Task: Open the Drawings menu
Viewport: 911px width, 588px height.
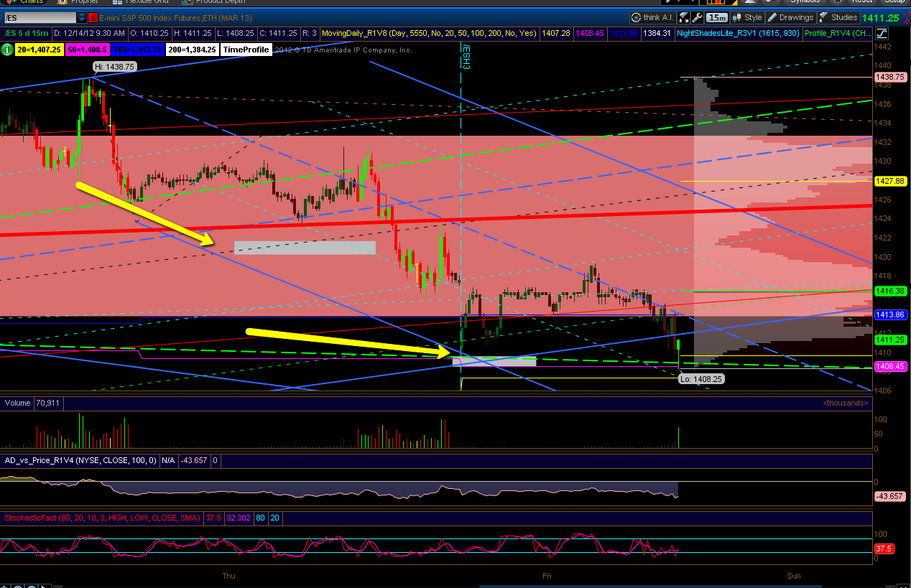Action: tap(790, 17)
